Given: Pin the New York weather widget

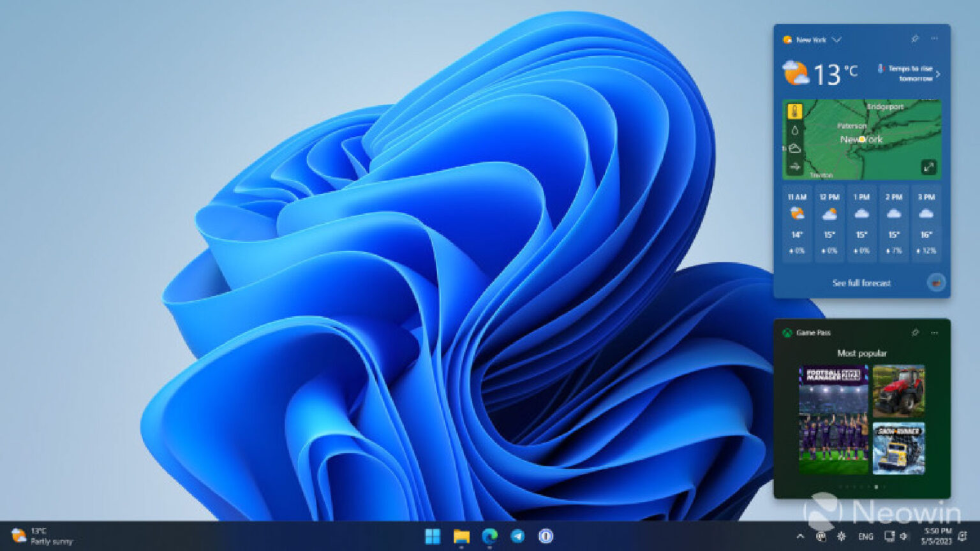Looking at the screenshot, I should (915, 40).
